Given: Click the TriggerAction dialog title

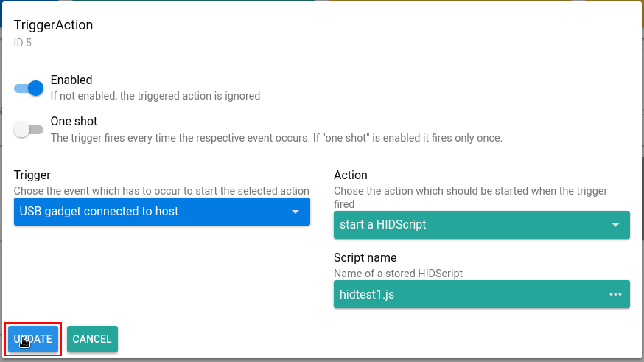Looking at the screenshot, I should pos(53,25).
